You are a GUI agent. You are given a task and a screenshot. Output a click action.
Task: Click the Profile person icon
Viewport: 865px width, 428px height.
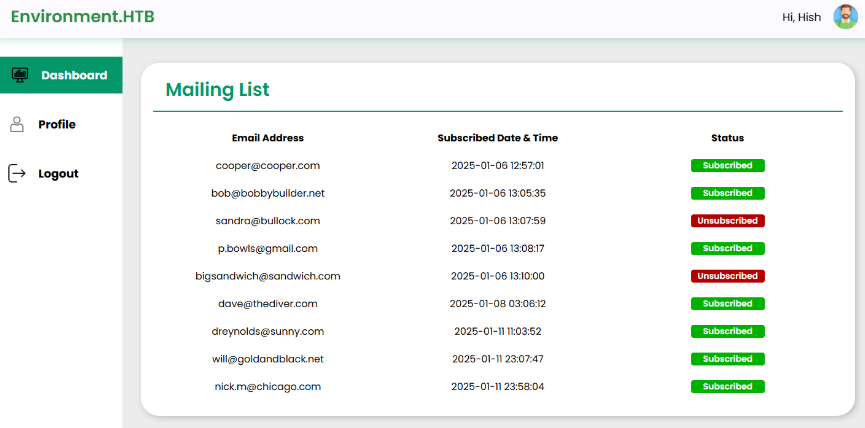[17, 124]
